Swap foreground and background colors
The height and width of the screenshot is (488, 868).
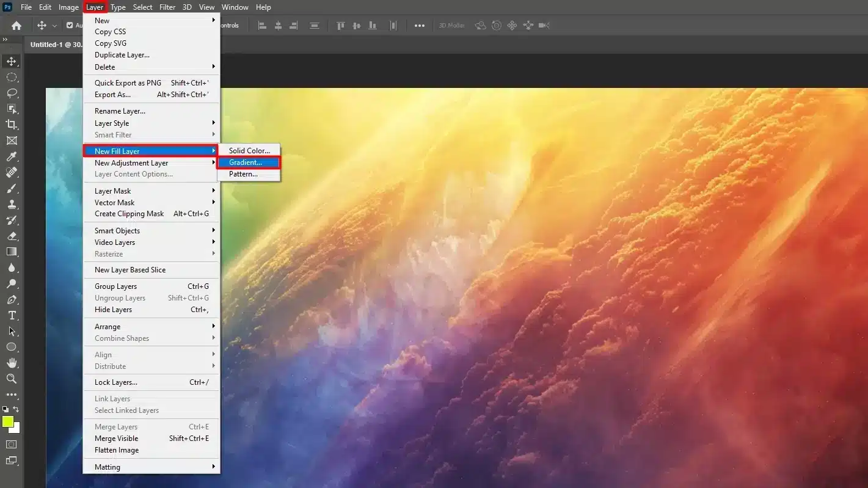click(16, 409)
